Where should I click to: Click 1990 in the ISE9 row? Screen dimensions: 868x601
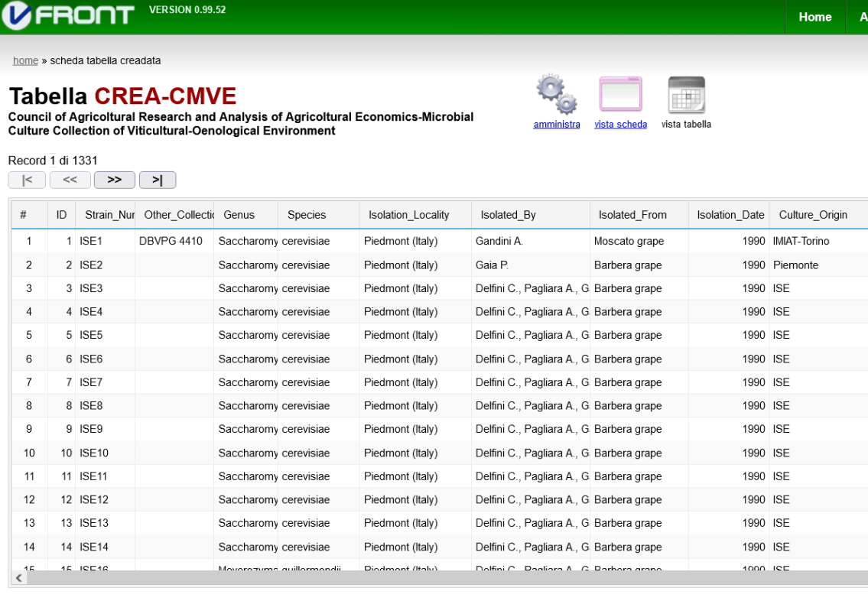tap(729, 429)
